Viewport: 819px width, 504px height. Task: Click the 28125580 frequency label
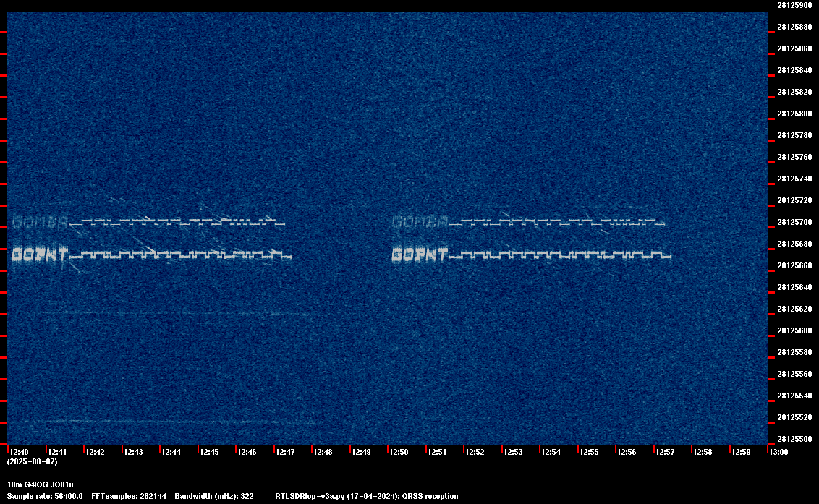pos(795,353)
